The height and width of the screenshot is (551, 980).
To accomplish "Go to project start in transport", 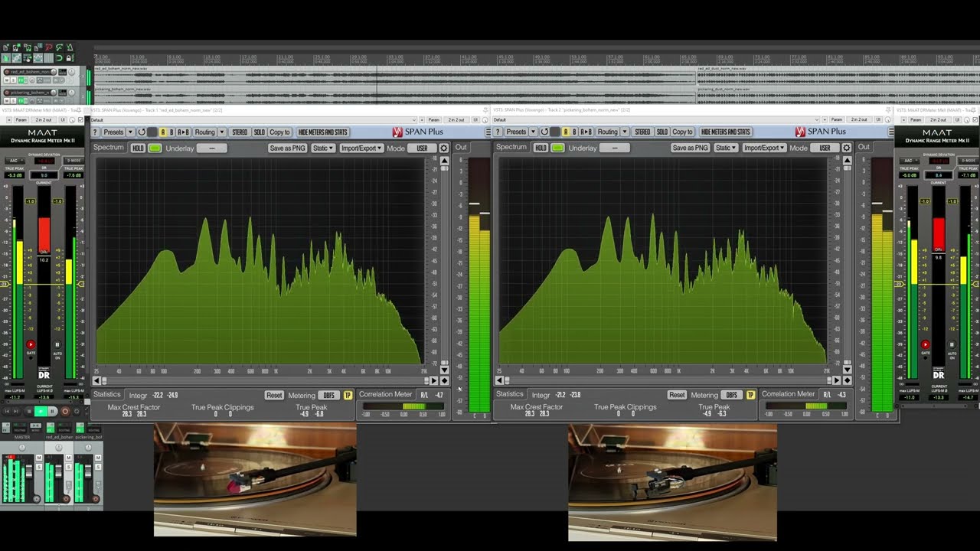I will (x=7, y=411).
